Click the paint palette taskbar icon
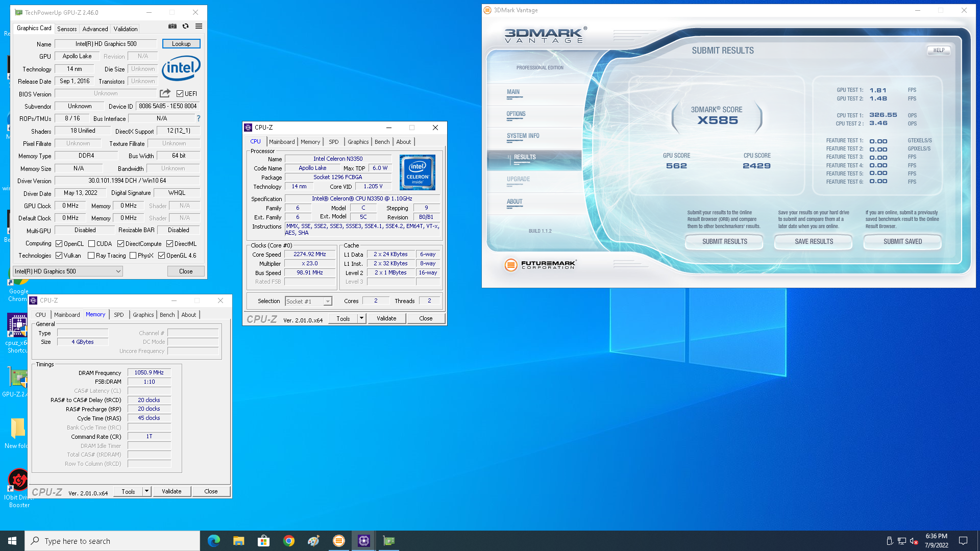 click(x=314, y=541)
